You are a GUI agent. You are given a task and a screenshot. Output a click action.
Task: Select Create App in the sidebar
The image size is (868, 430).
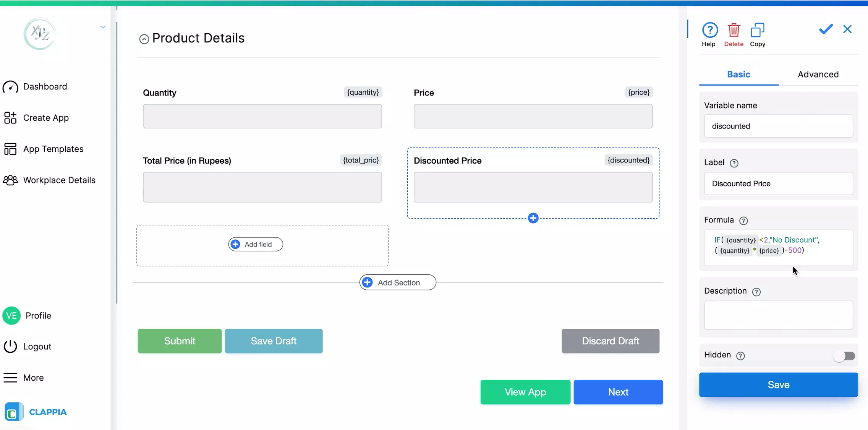45,118
